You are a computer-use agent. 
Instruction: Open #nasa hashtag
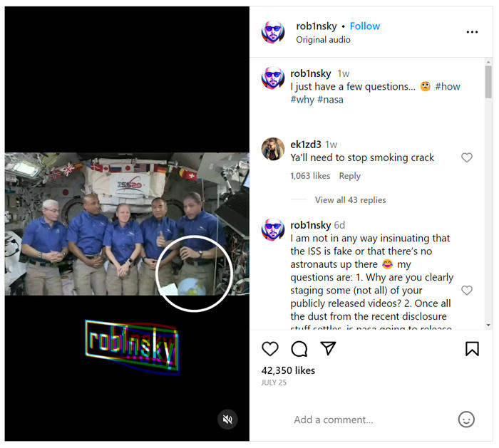pos(330,100)
